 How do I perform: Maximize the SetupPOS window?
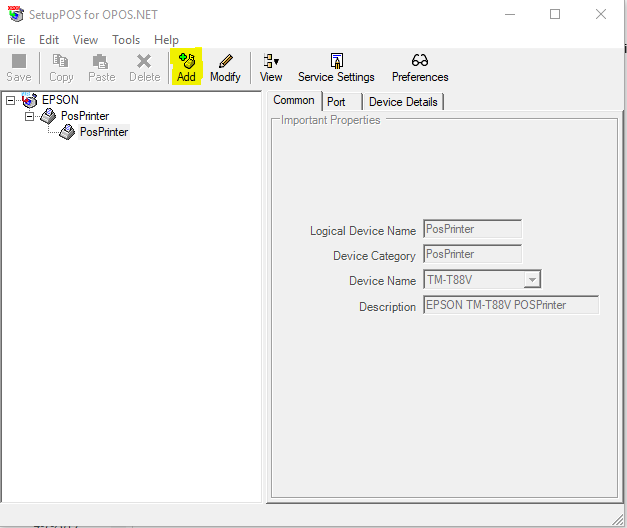click(x=555, y=14)
